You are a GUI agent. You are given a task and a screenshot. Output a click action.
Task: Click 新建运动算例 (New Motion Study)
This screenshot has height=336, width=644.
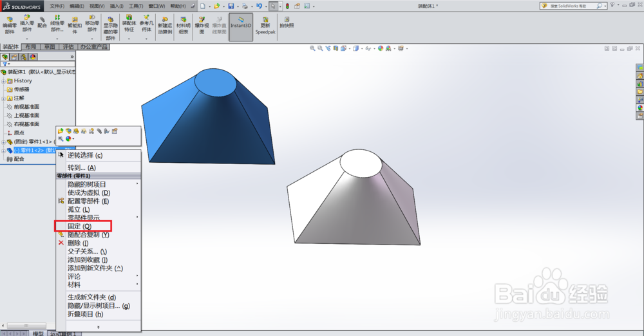tap(165, 26)
